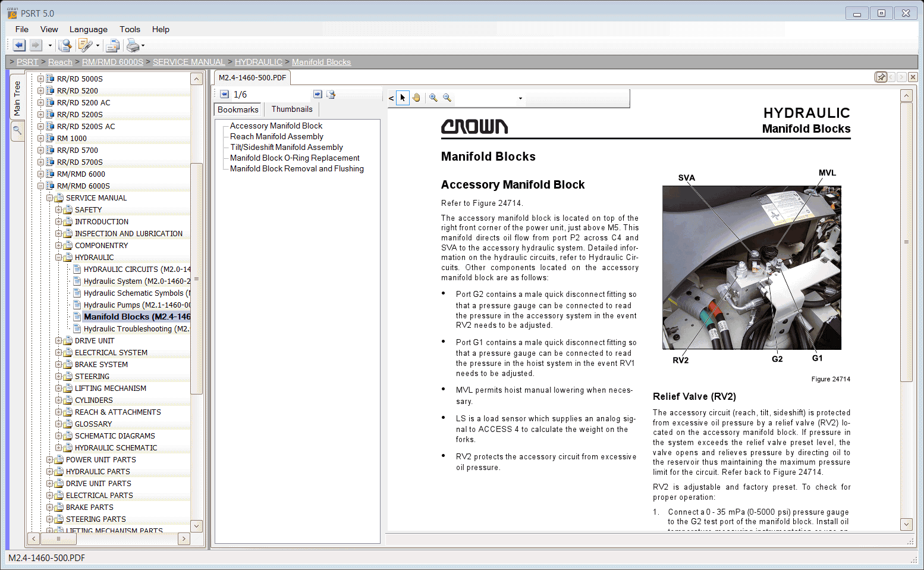Open the Help menu
Screen dimensions: 924x570
(161, 29)
